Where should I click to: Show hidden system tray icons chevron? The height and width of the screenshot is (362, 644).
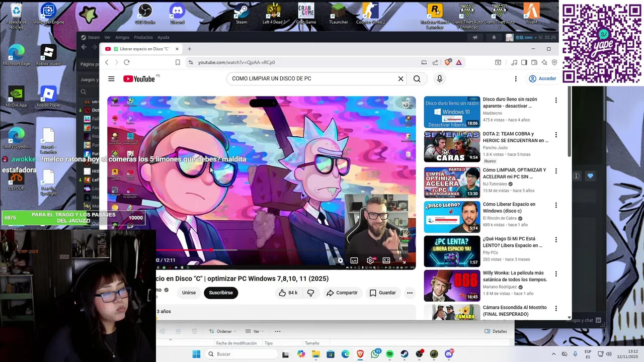(553, 354)
